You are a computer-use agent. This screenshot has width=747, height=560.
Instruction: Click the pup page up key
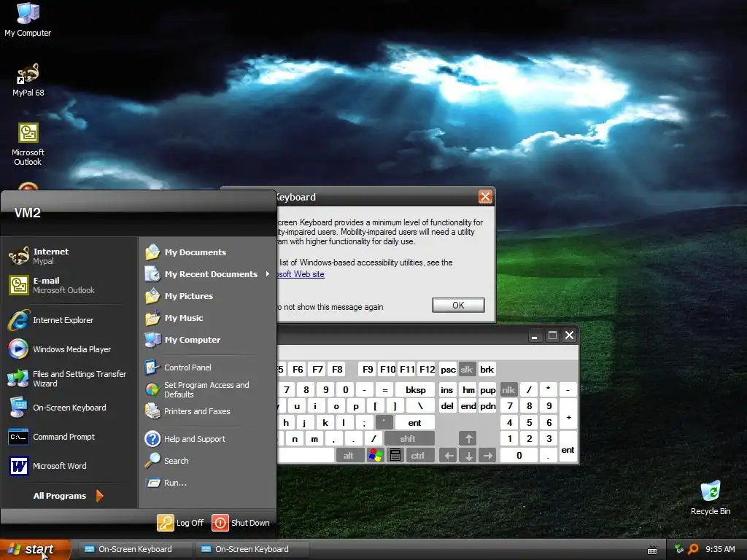488,390
